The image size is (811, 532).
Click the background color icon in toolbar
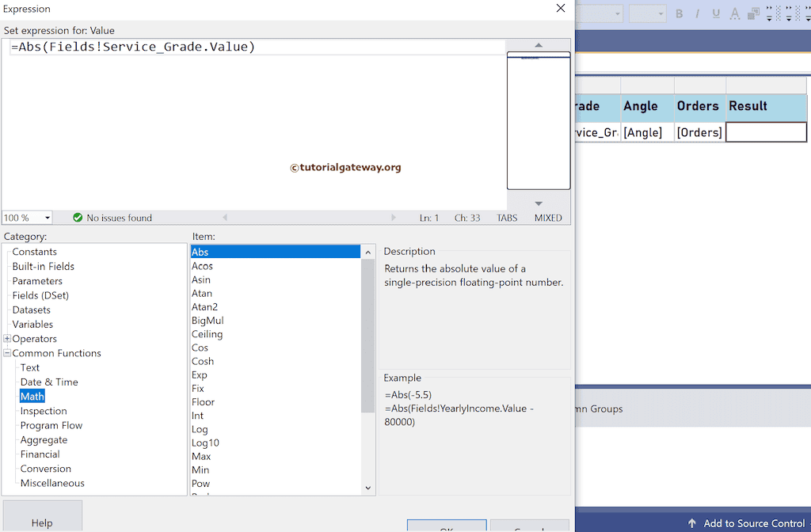click(x=754, y=14)
